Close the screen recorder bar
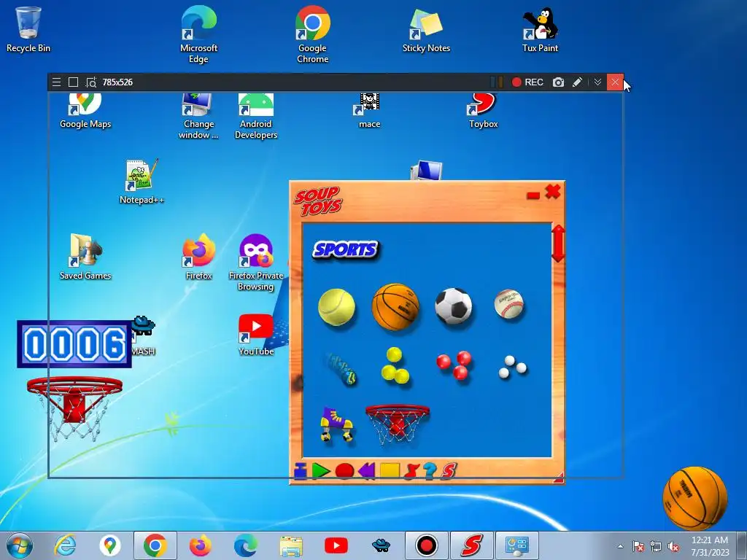747x560 pixels. coord(615,82)
